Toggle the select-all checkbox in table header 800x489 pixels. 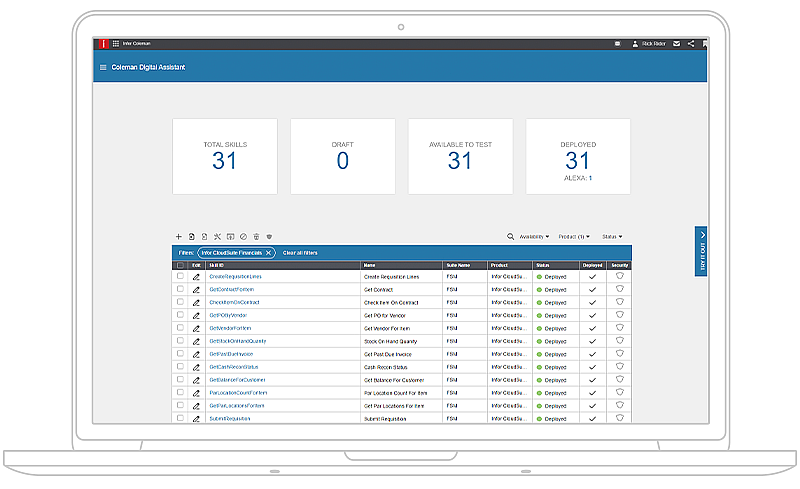pyautogui.click(x=181, y=265)
